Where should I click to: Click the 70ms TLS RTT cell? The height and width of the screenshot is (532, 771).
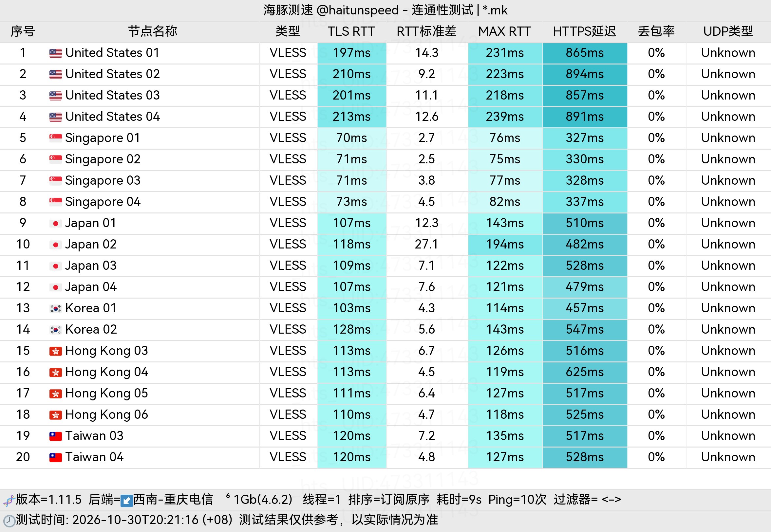tap(351, 138)
